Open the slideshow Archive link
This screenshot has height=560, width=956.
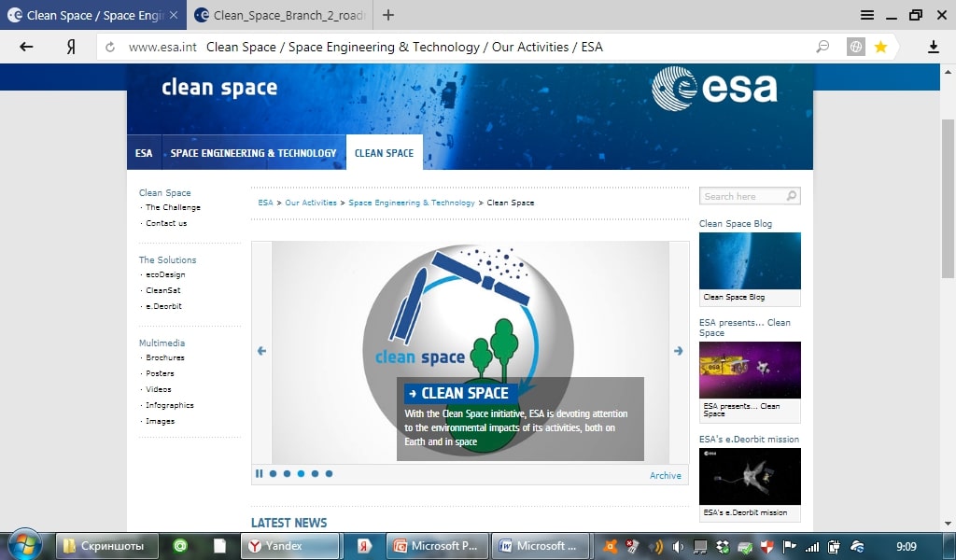[x=665, y=475]
